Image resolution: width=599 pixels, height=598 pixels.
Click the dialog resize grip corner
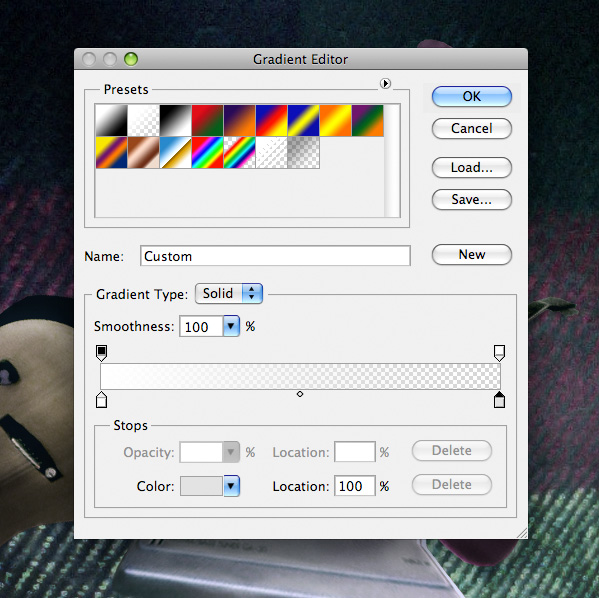(522, 533)
